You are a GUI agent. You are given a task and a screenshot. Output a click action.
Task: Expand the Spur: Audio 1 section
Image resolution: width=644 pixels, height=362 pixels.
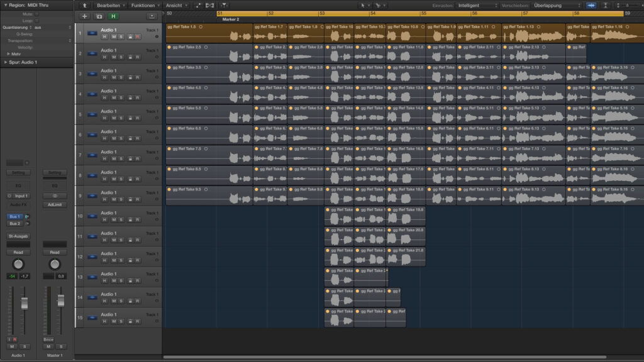[x=5, y=62]
